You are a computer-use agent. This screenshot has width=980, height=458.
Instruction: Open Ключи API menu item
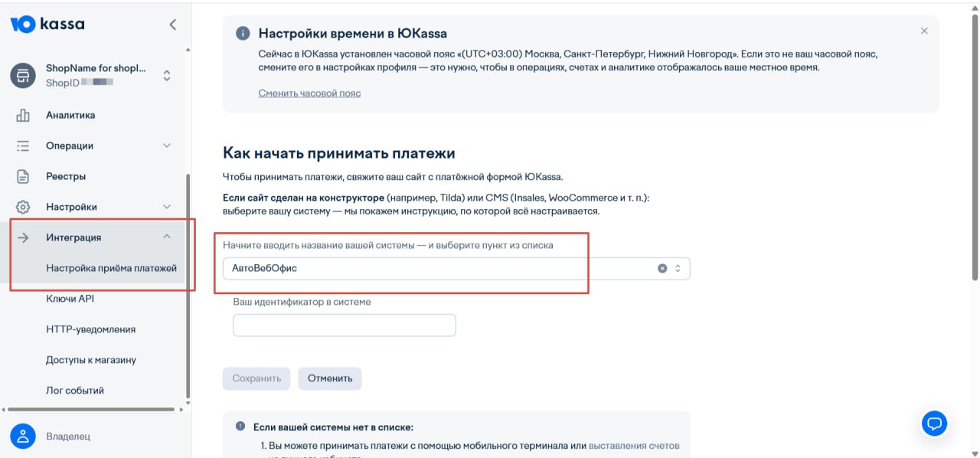point(70,299)
